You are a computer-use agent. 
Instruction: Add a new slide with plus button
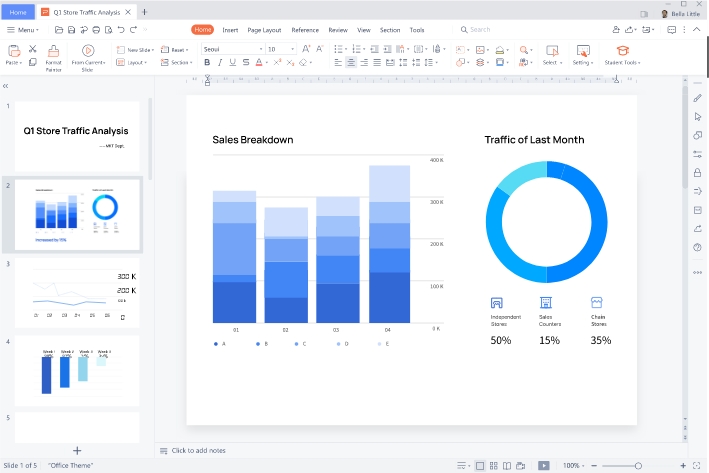pos(77,451)
